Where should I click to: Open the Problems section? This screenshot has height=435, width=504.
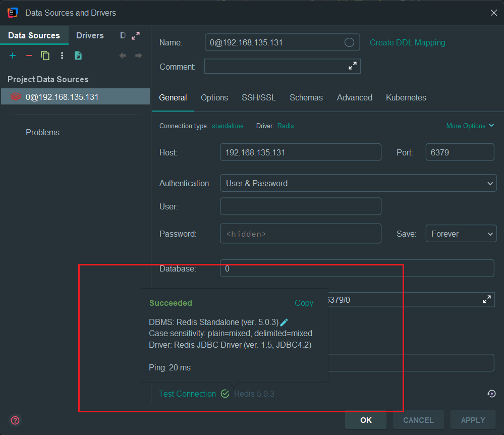point(43,132)
